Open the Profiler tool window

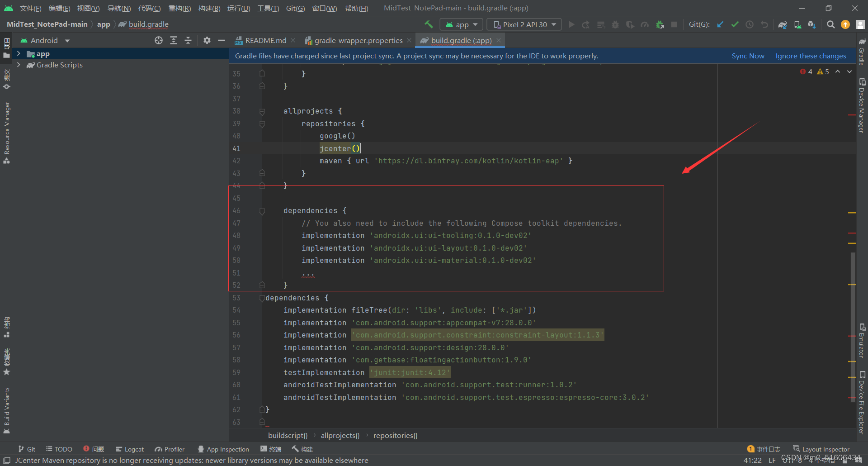170,449
